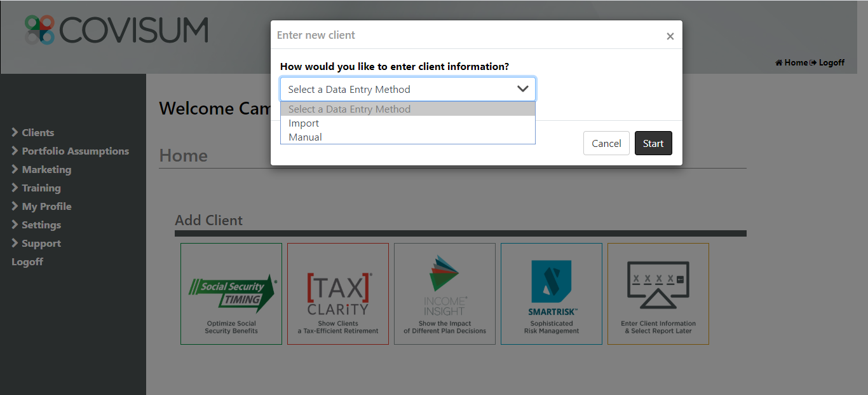868x395 pixels.
Task: Open the Tax Clarity tile
Action: click(338, 294)
